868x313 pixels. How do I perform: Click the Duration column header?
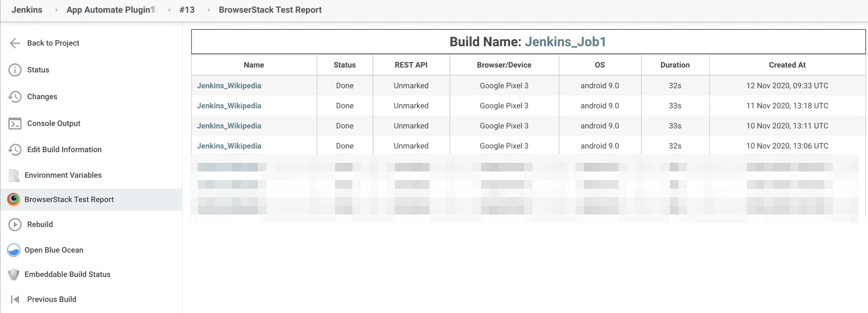coord(675,65)
